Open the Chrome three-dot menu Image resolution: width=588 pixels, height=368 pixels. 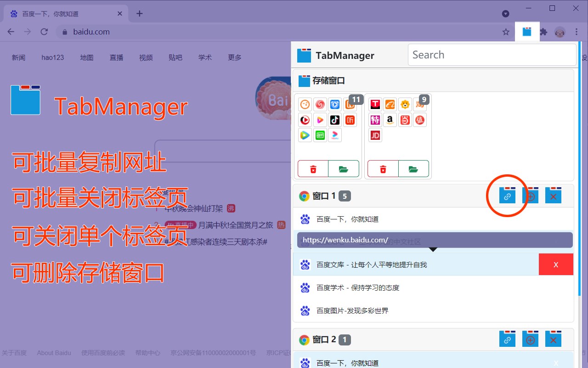click(x=577, y=32)
